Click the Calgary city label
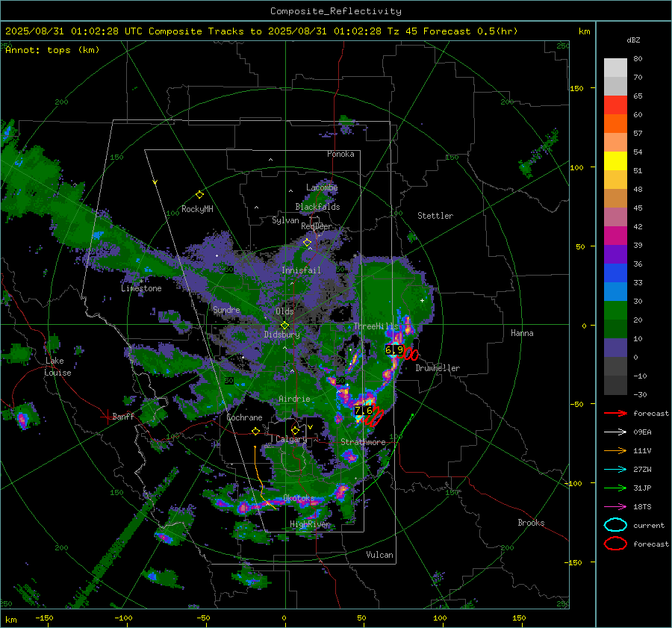Viewport: 672px width, 628px height. point(291,439)
